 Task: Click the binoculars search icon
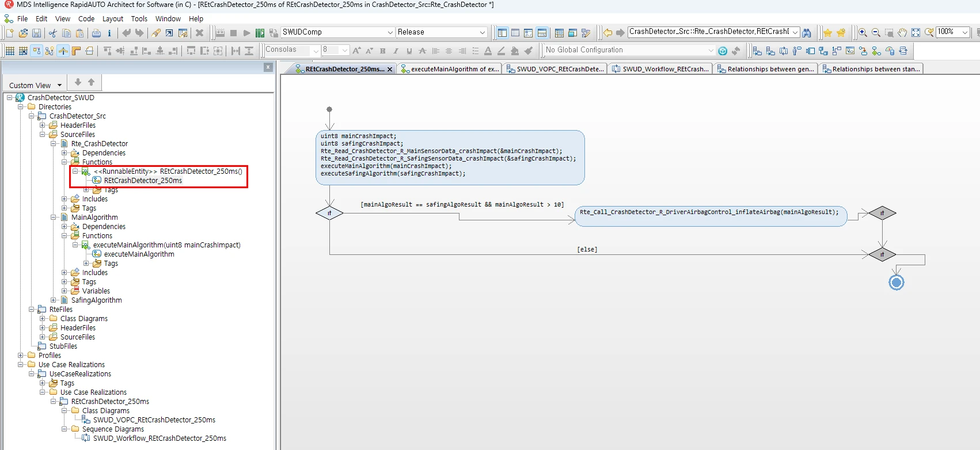[x=807, y=33]
